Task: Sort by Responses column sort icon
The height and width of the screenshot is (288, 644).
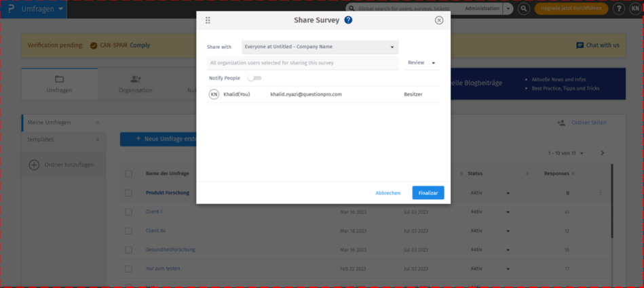Action: [x=573, y=173]
